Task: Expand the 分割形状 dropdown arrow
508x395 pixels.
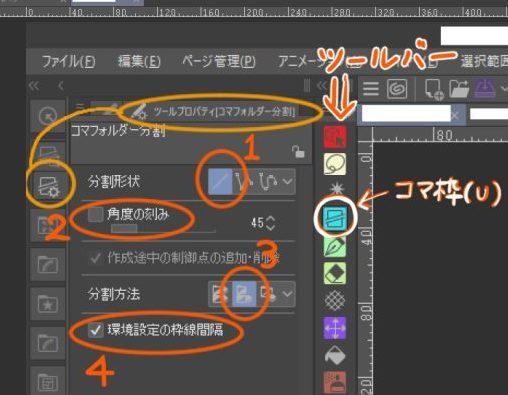Action: (288, 182)
